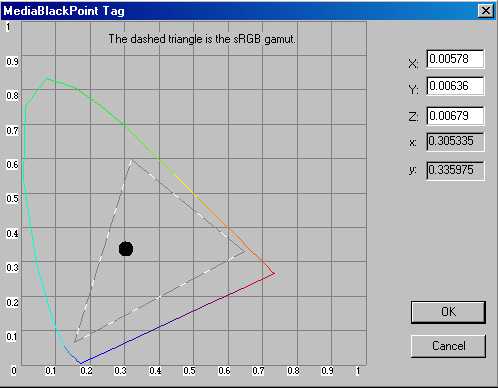This screenshot has height=388, width=498.
Task: Click the black point dot on chart
Action: (x=126, y=249)
